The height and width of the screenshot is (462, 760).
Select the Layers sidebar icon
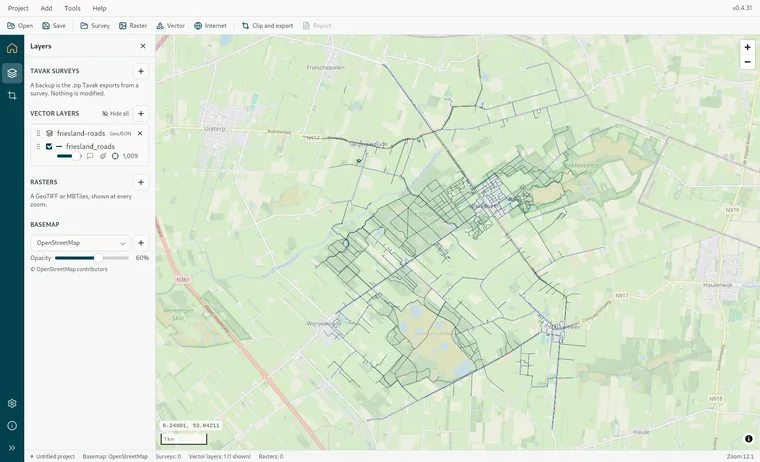pyautogui.click(x=12, y=73)
